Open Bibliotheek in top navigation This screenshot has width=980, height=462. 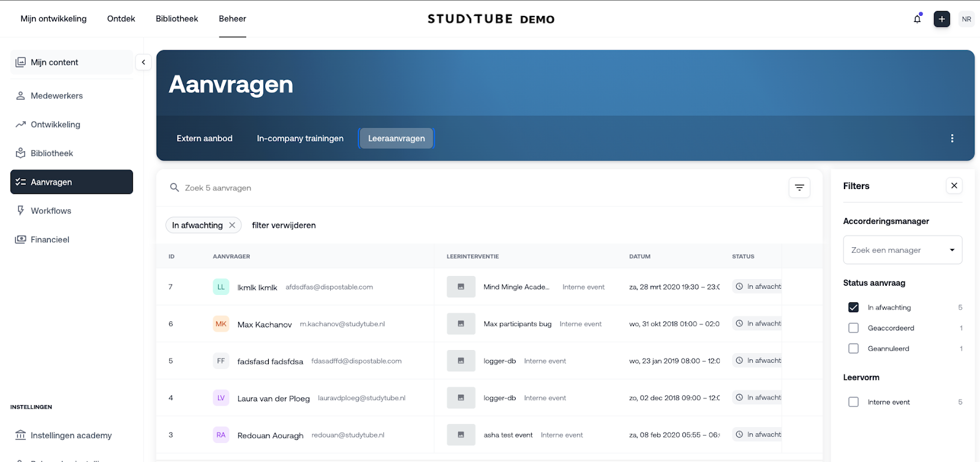pos(177,19)
